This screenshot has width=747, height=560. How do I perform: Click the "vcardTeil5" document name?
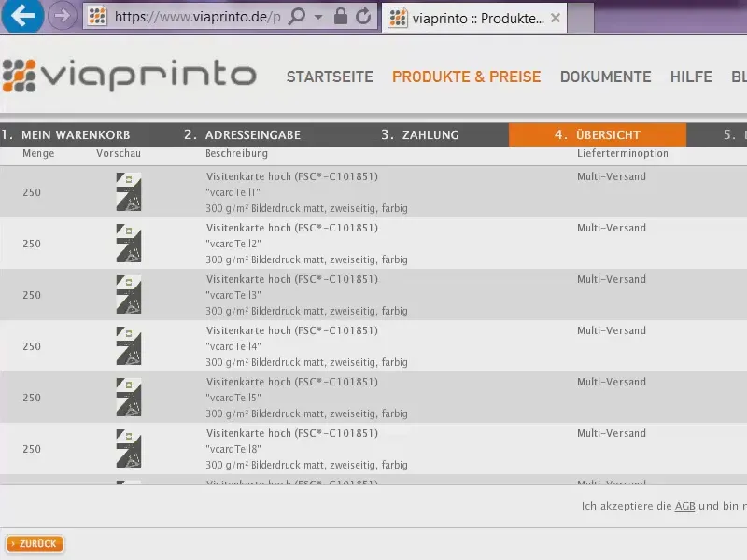click(x=233, y=399)
